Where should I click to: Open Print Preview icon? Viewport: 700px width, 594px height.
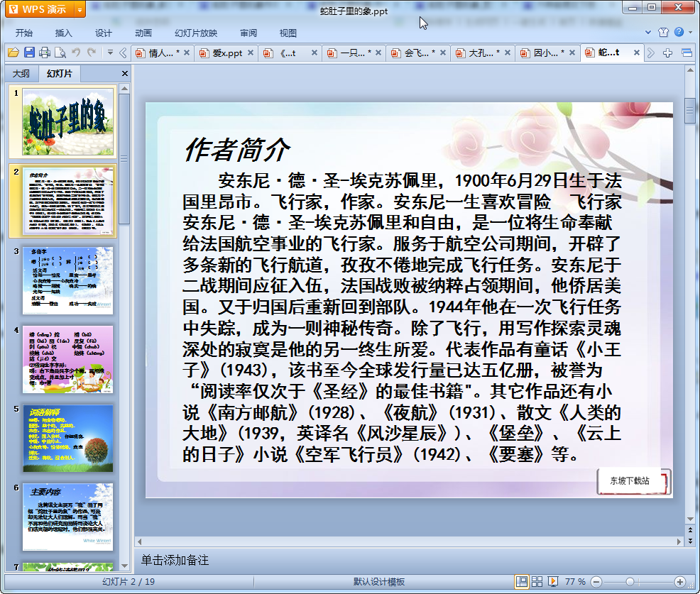pos(60,53)
